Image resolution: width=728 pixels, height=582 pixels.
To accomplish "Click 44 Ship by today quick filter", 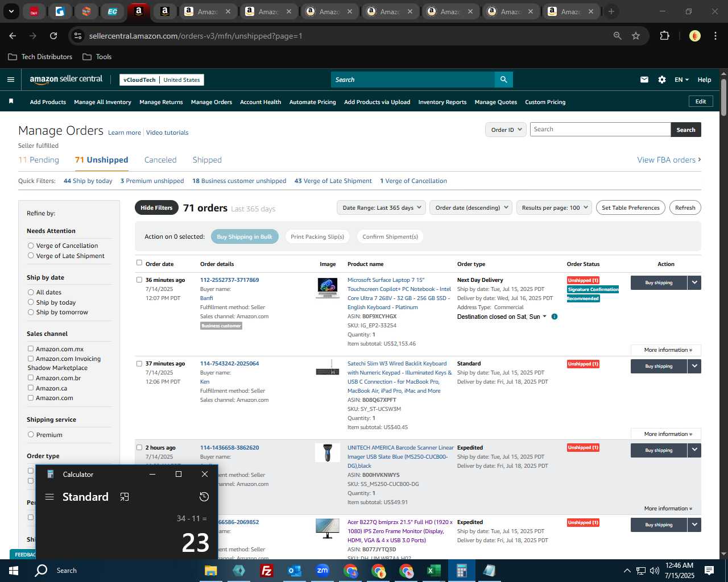I will (x=88, y=181).
